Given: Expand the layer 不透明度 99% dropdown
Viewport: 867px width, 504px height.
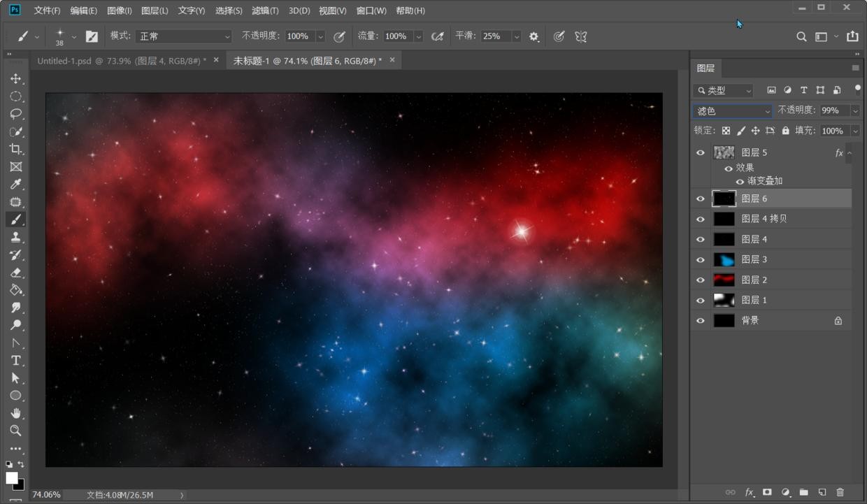Looking at the screenshot, I should point(854,111).
